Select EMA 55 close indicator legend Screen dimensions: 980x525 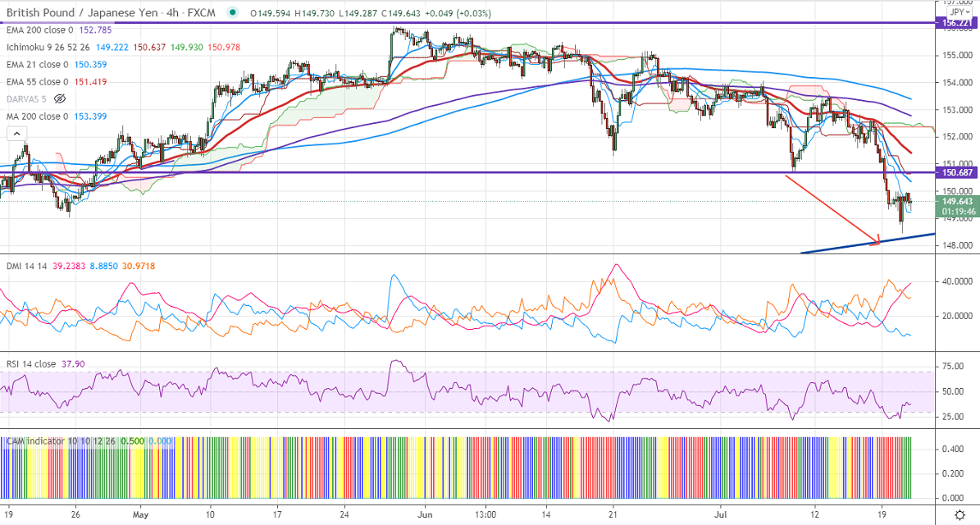[38, 82]
